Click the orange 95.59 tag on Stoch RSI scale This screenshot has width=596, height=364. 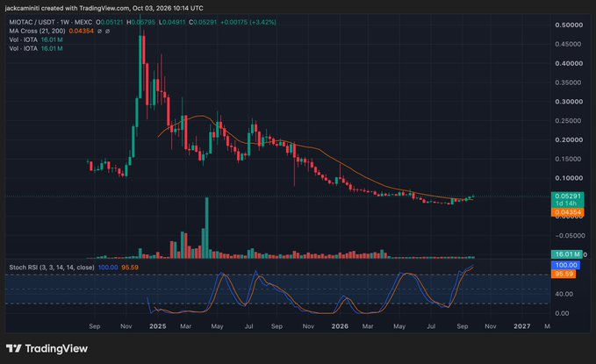pos(564,274)
